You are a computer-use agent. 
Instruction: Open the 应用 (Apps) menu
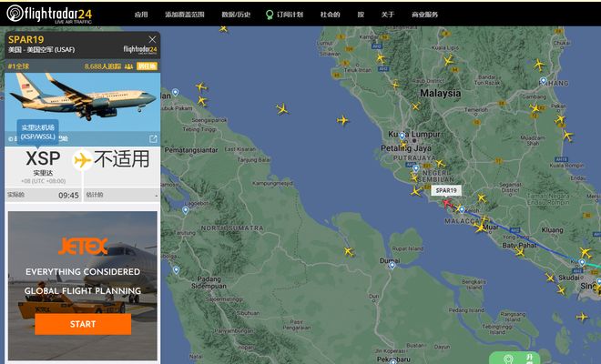[141, 15]
